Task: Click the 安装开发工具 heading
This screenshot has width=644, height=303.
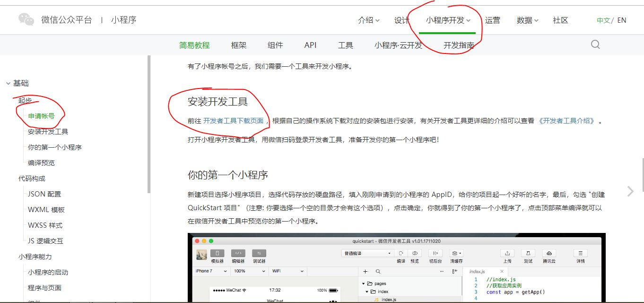Action: point(218,101)
